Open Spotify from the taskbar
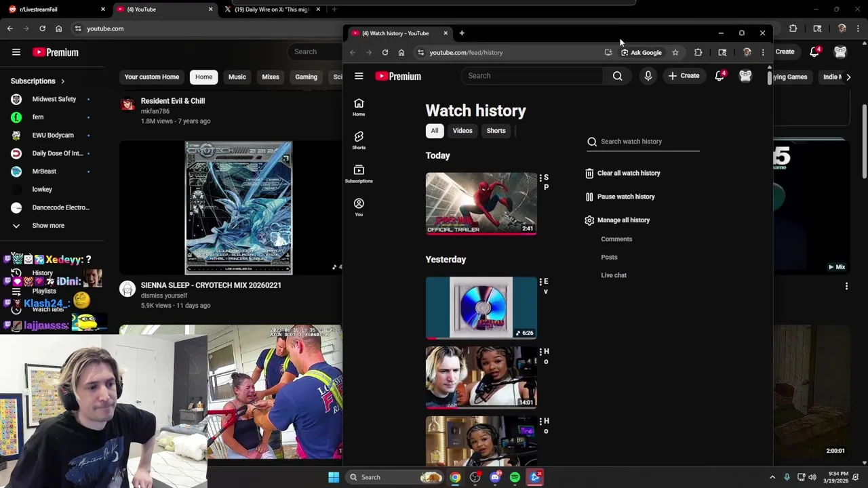Image resolution: width=868 pixels, height=488 pixels. coord(515,477)
